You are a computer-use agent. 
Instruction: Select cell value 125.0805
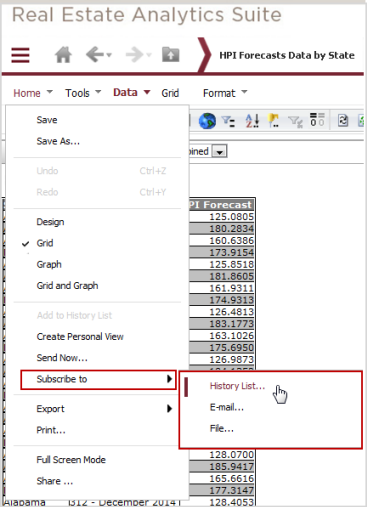click(231, 217)
